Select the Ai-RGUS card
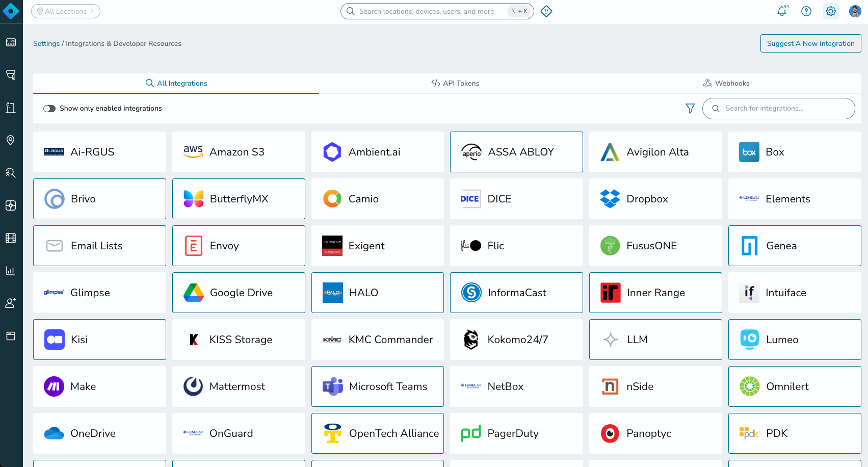This screenshot has width=868, height=467. (99, 152)
